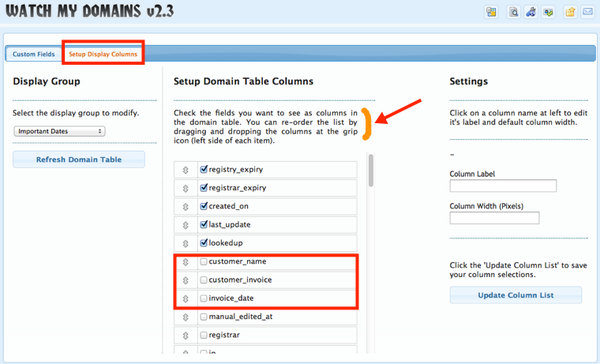Uncheck the created_on checkbox
Viewport: 600px width, 364px height.
204,206
